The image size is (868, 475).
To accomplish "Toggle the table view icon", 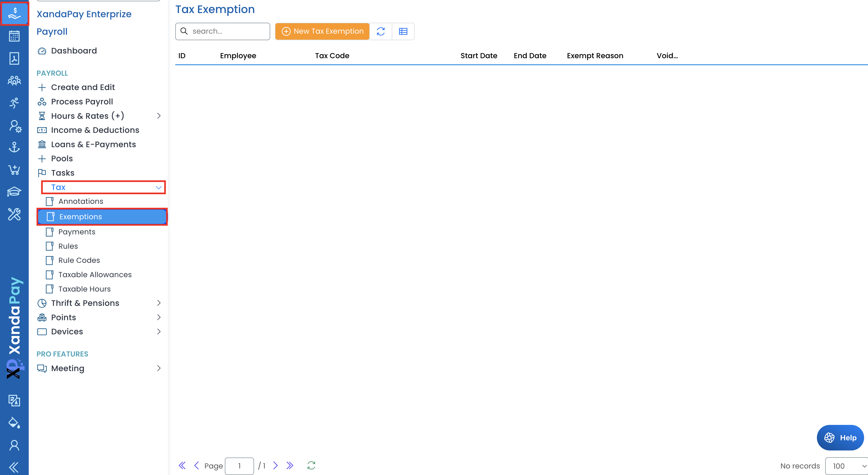I will pos(403,31).
